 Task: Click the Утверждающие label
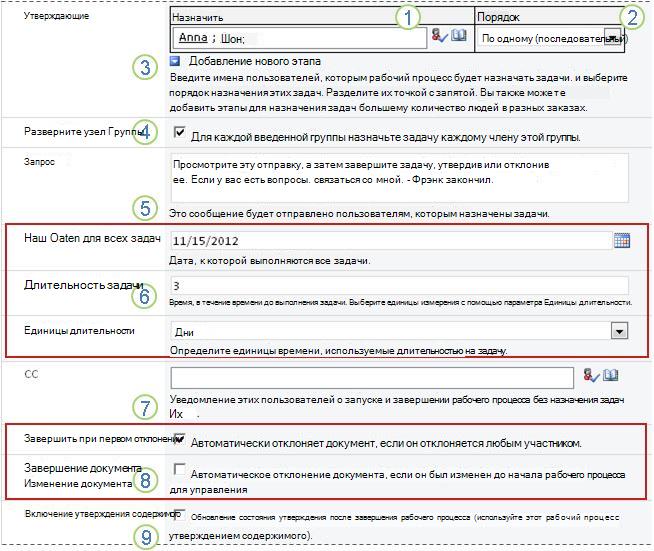(56, 16)
